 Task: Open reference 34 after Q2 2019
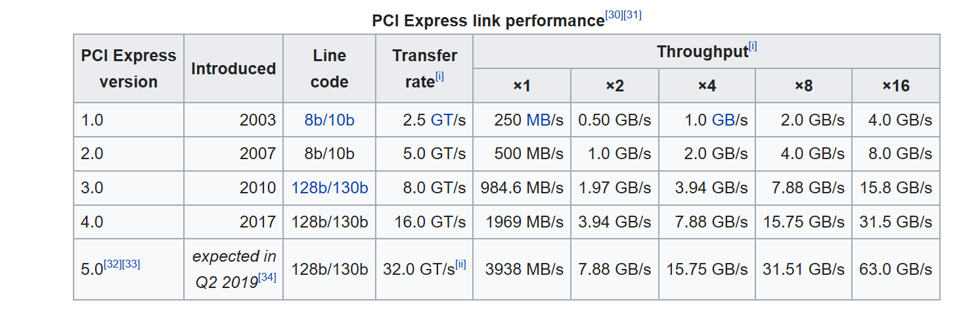pos(267,277)
